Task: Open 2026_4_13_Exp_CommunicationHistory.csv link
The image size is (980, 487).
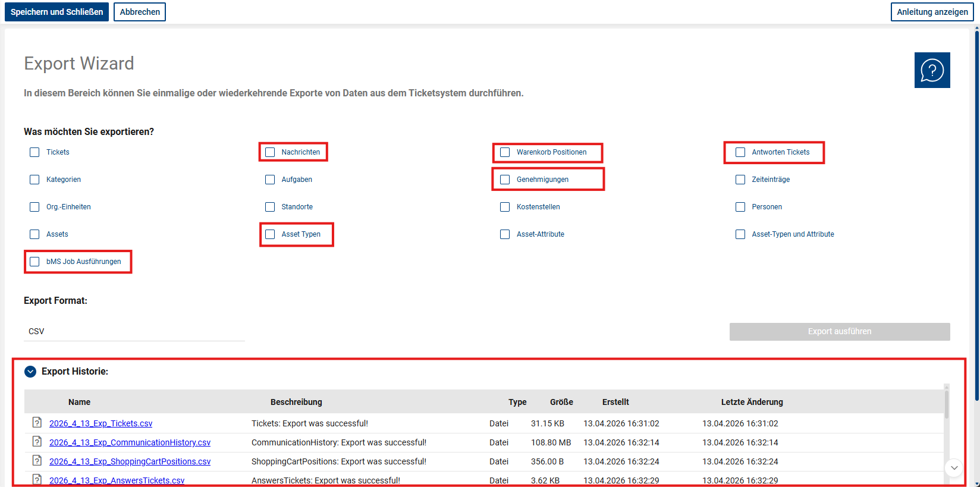Action: pyautogui.click(x=130, y=442)
